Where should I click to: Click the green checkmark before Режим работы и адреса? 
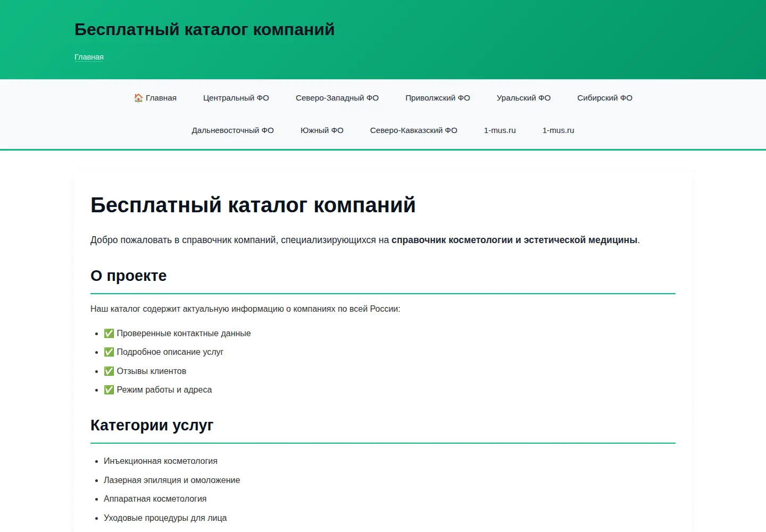tap(109, 390)
